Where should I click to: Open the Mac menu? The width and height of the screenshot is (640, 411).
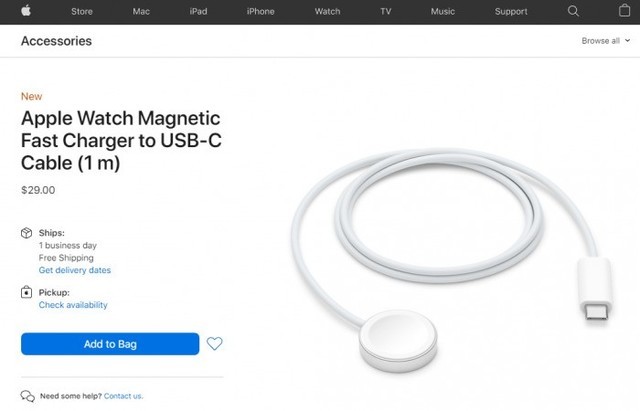141,11
